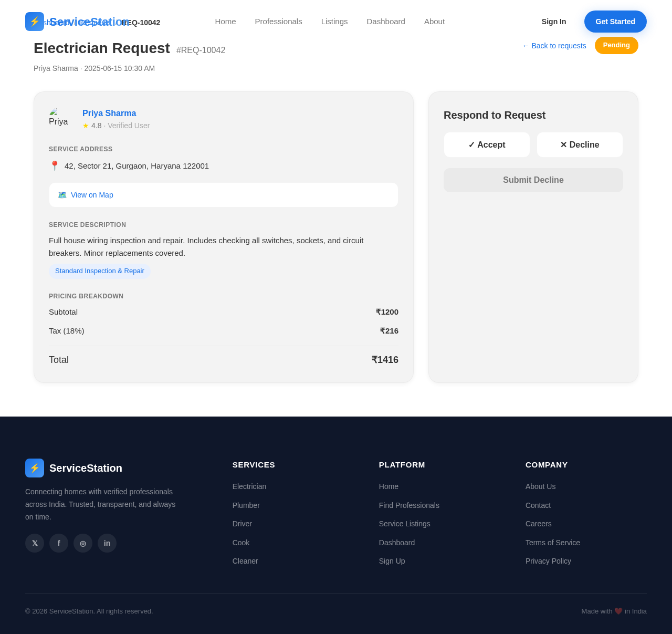Click the yellow star rating icon

[x=86, y=126]
